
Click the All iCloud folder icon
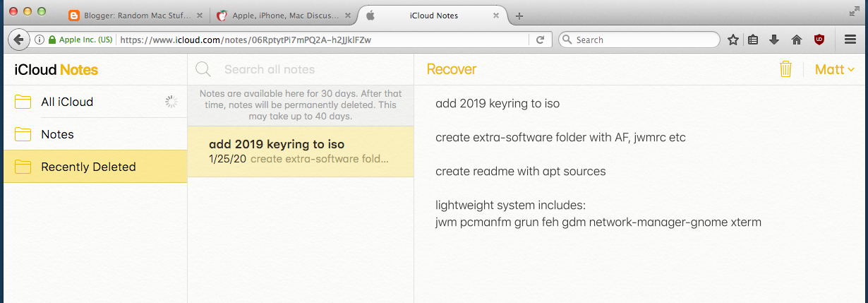click(x=23, y=102)
